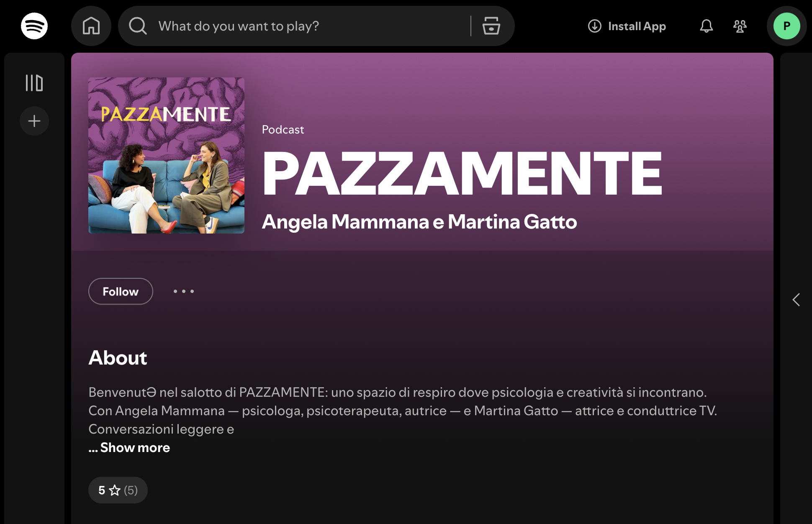Open the search magnifier icon
Image resolution: width=812 pixels, height=524 pixels.
pos(137,26)
